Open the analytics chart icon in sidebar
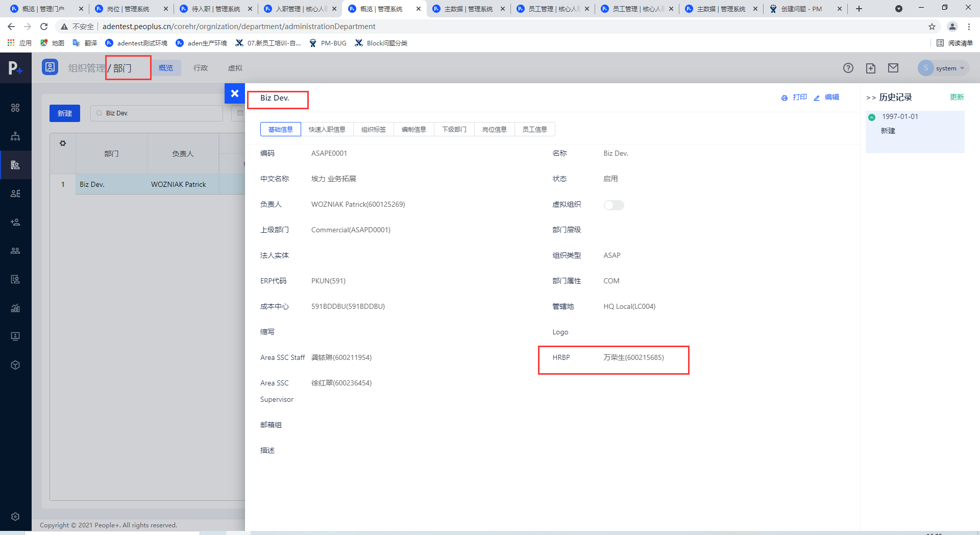The width and height of the screenshot is (980, 535). click(15, 308)
